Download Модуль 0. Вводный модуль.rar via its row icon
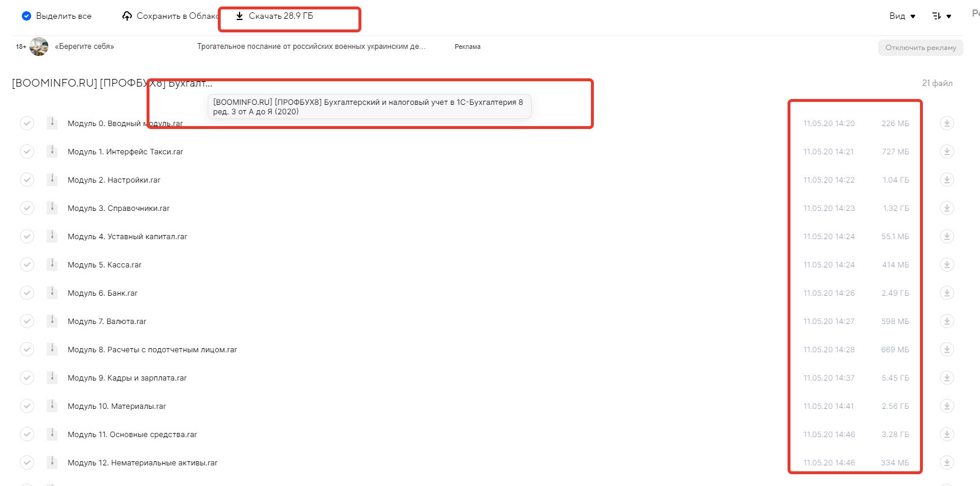Image resolution: width=980 pixels, height=486 pixels. coord(946,123)
